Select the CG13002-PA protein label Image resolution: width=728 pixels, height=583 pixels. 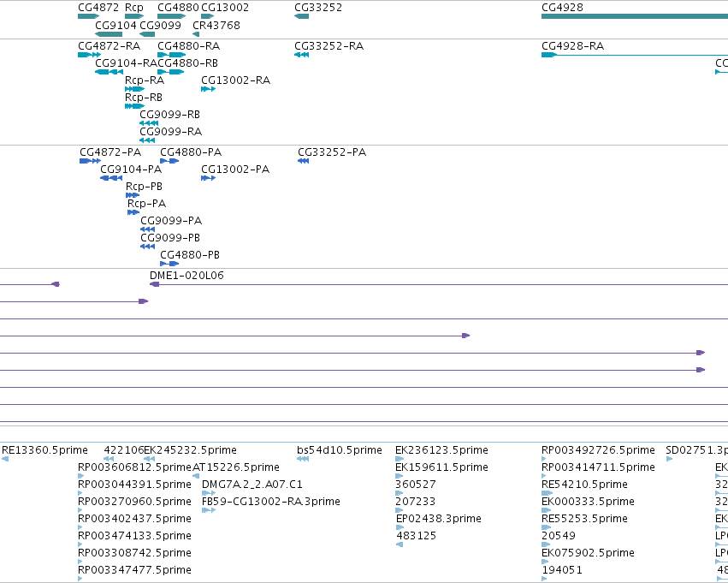pyautogui.click(x=235, y=170)
